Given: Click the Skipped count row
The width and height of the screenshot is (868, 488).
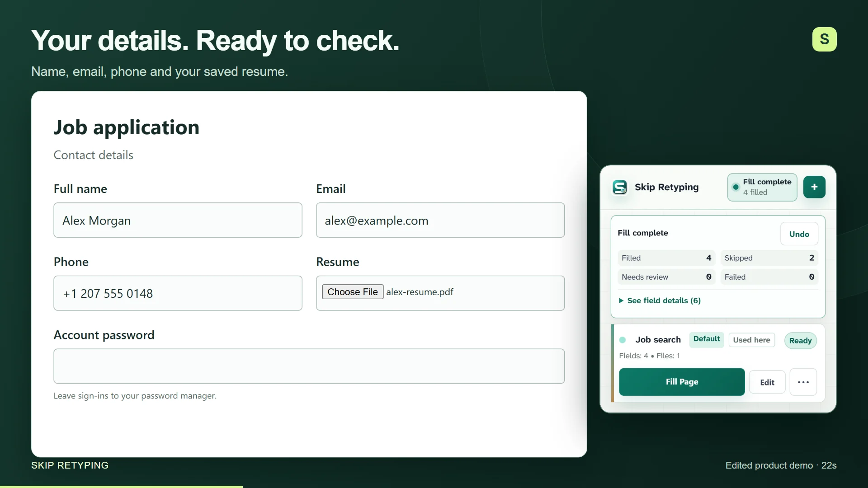Looking at the screenshot, I should pos(769,258).
